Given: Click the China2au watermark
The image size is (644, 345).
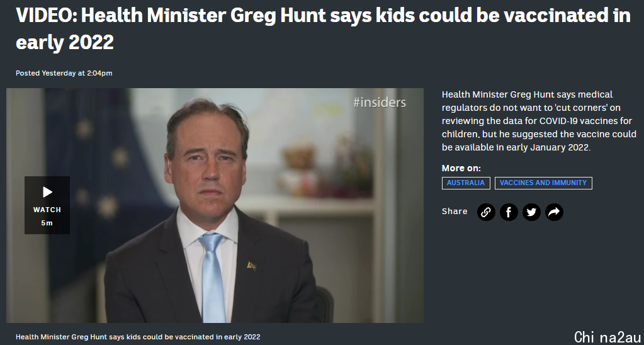Looking at the screenshot, I should coord(607,337).
